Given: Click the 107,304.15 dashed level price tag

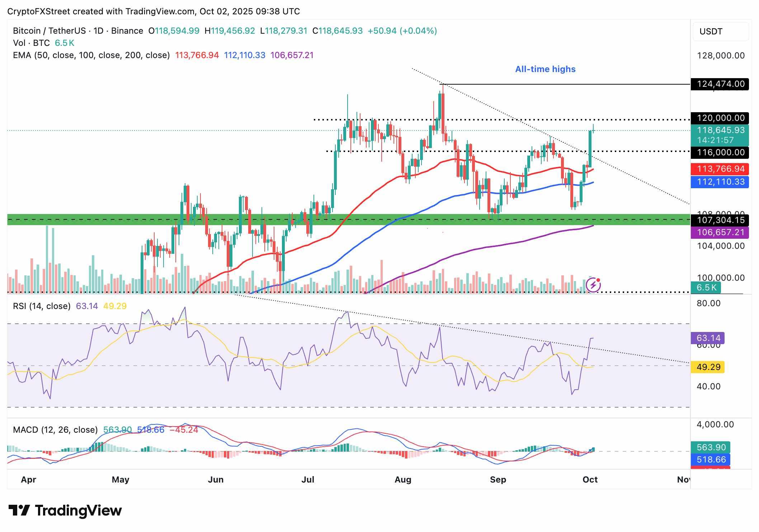Looking at the screenshot, I should [x=721, y=220].
